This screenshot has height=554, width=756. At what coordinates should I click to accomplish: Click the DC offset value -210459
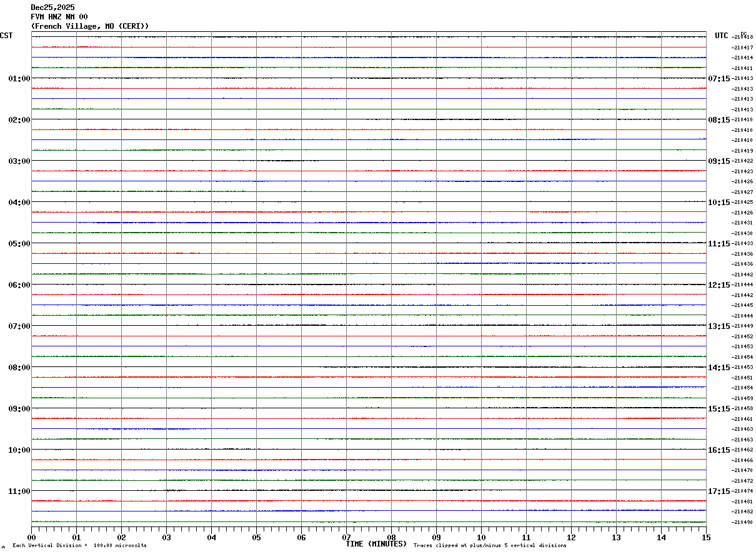742,398
